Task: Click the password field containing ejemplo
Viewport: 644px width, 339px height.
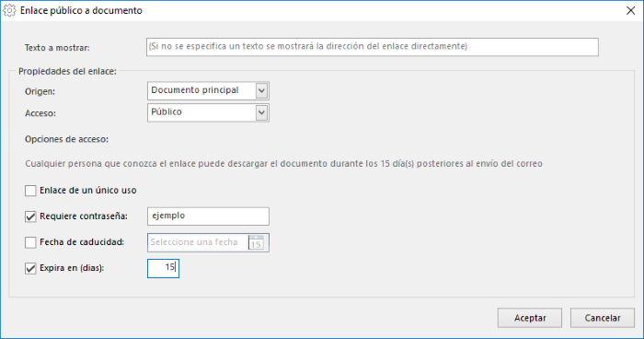Action: click(208, 216)
